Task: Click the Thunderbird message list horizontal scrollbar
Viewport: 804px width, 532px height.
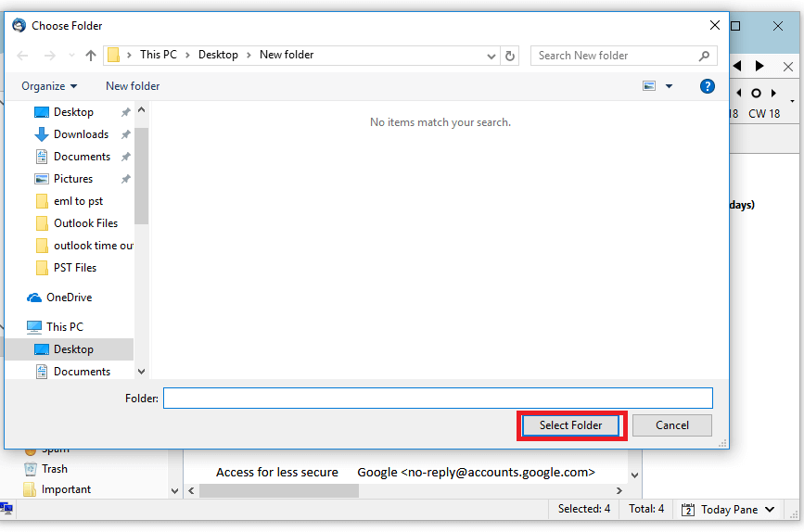Action: (279, 491)
